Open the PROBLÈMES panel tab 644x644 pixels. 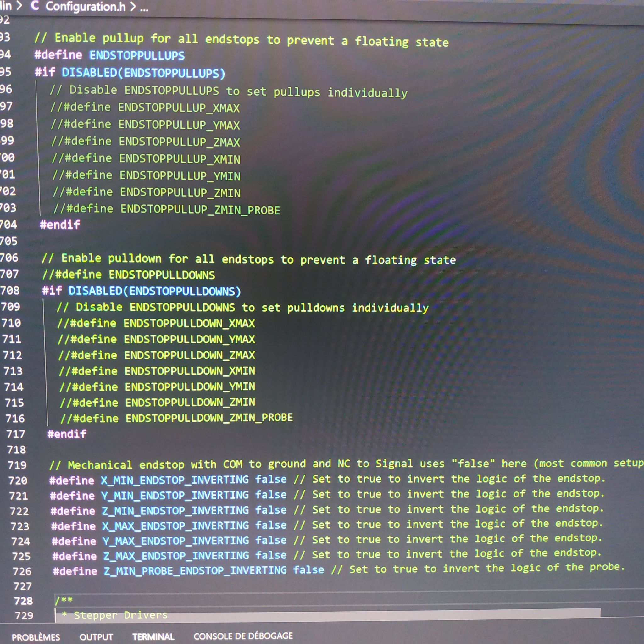pos(36,637)
